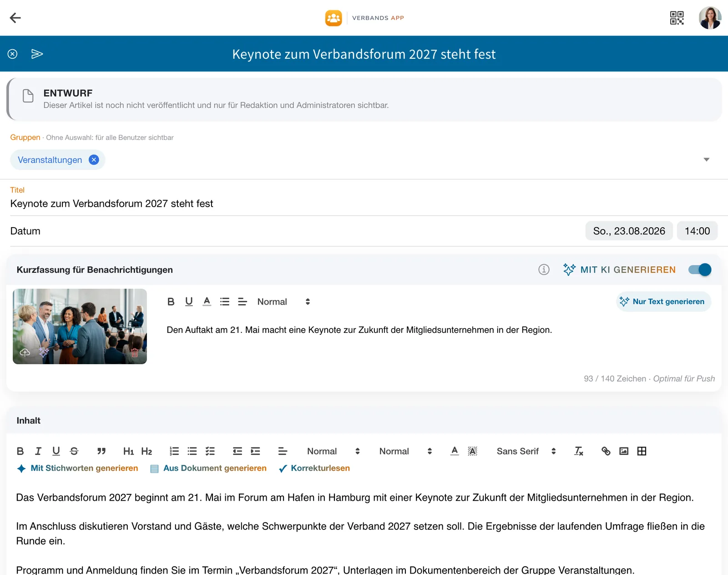
Task: Open Normal size dropdown in Kurzfassung
Action: point(283,302)
